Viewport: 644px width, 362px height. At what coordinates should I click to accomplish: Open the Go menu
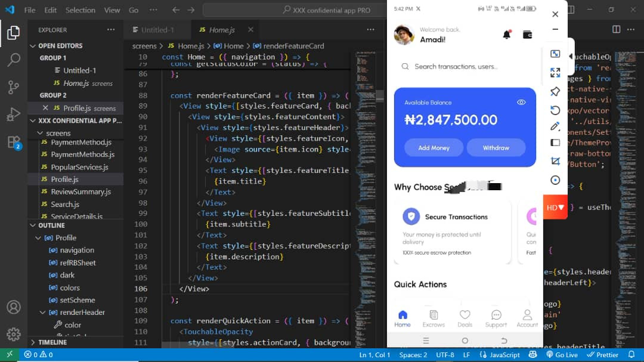(x=134, y=10)
